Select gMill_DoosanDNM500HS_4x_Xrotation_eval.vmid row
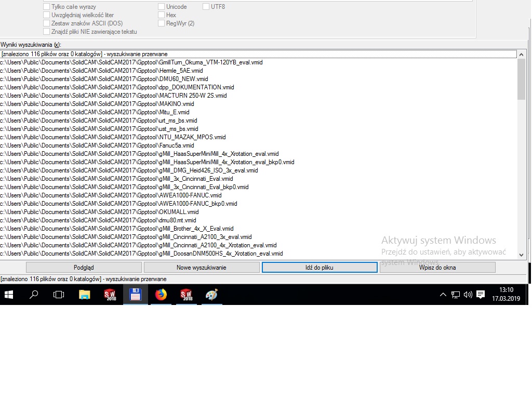The height and width of the screenshot is (399, 532). pyautogui.click(x=258, y=254)
